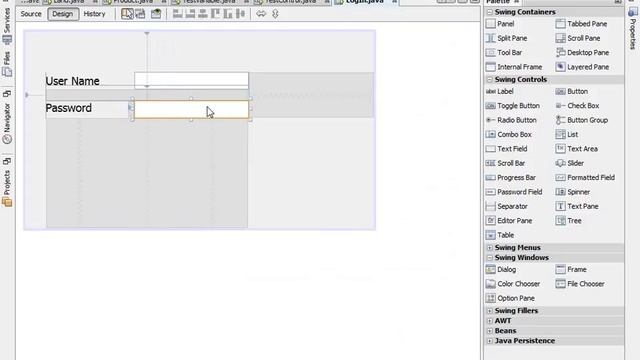Select the Text Field palette item
The image size is (640, 360).
click(507, 149)
